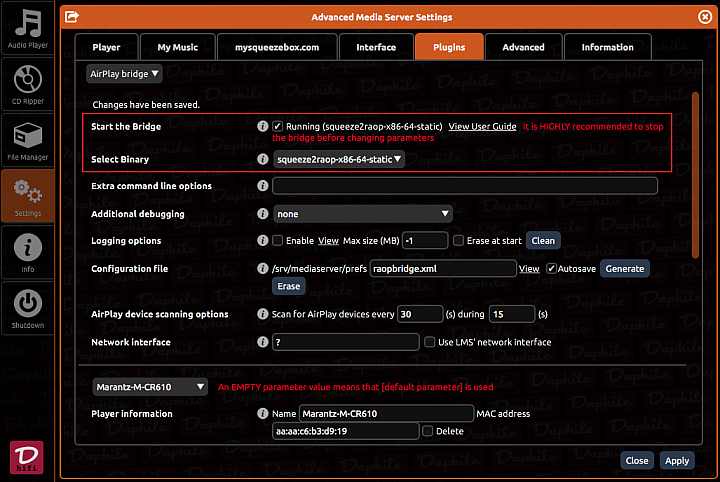Show info for Select Binary
This screenshot has height=482, width=720.
(262, 159)
